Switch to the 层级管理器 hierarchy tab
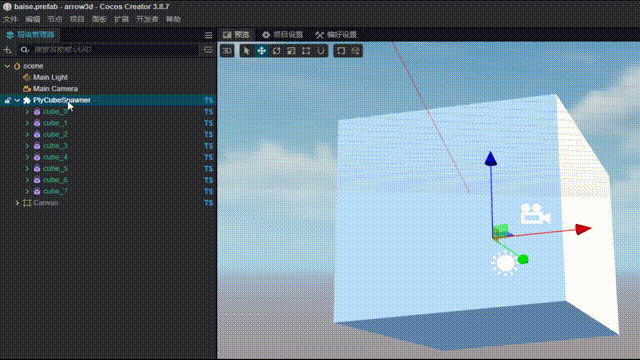 31,35
